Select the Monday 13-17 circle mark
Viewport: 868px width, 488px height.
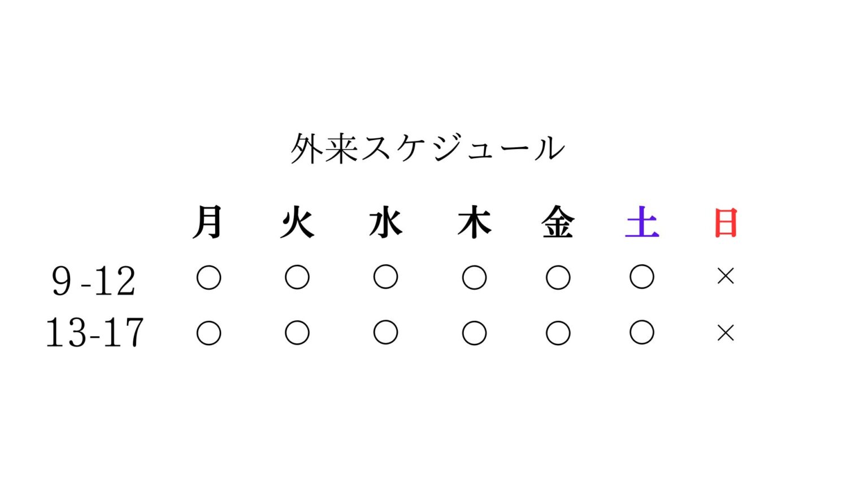pos(209,333)
